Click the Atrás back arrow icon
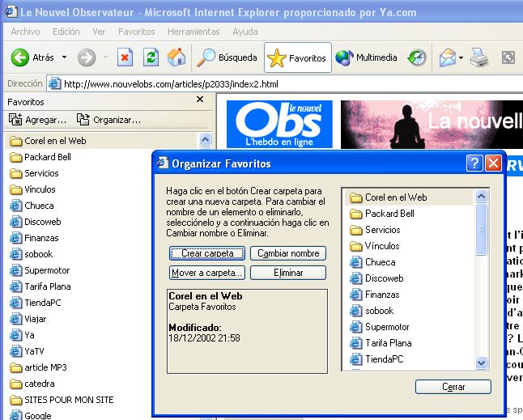 (20, 57)
